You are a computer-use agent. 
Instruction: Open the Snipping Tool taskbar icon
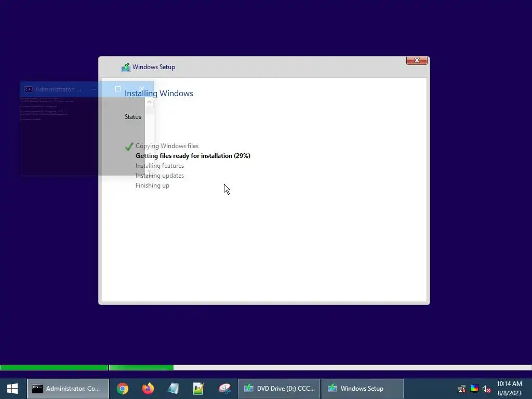pos(224,389)
